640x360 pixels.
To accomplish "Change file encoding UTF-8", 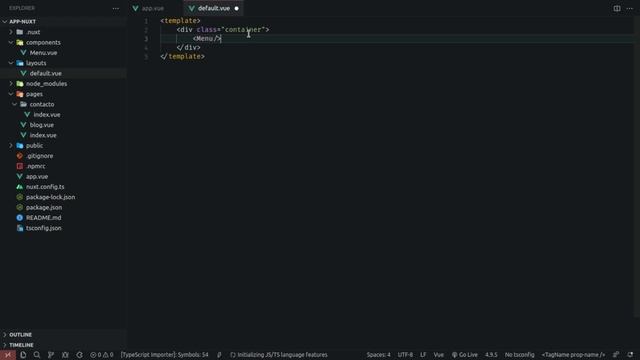I will pyautogui.click(x=405, y=355).
